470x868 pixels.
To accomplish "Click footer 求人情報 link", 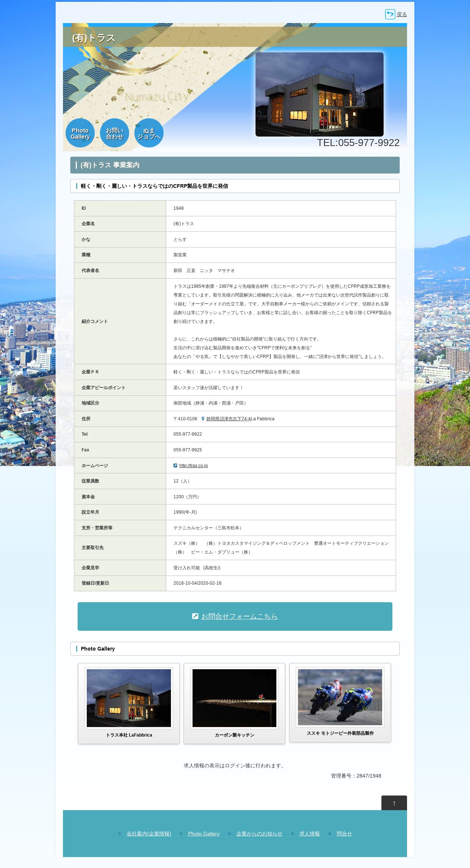I will [x=310, y=834].
